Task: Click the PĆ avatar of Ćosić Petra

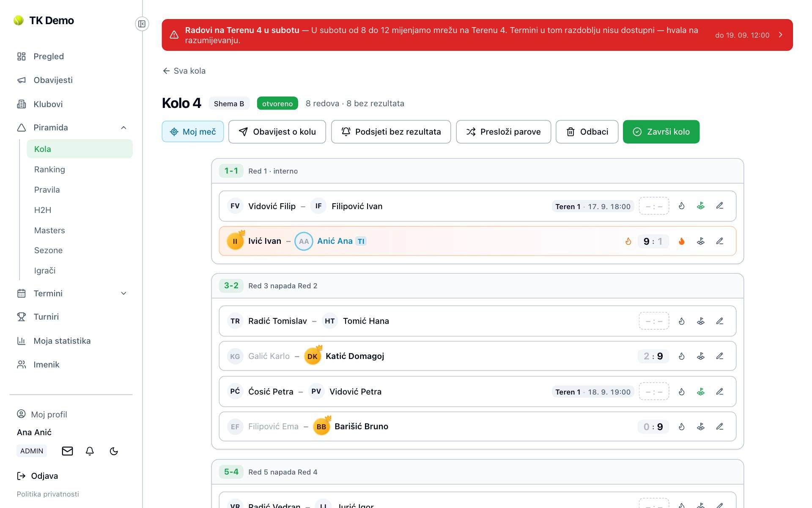Action: [235, 392]
